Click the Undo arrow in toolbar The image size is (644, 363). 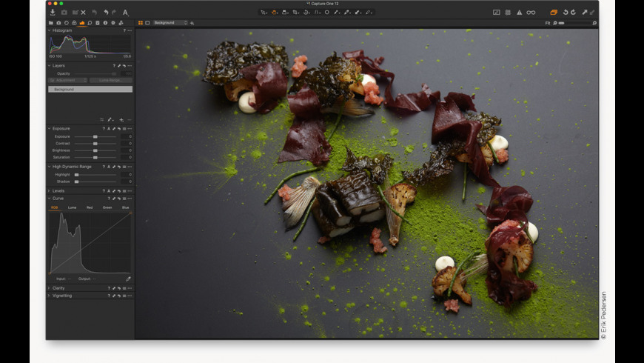click(x=105, y=13)
